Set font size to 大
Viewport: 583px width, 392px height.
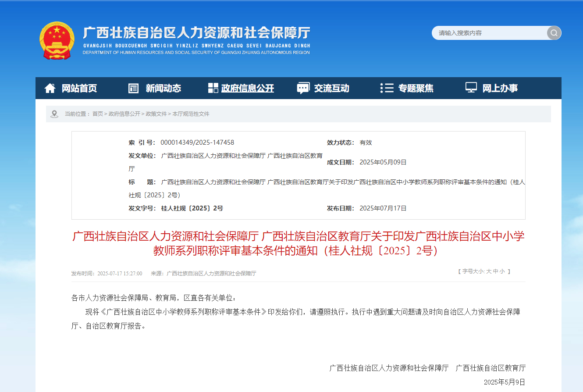click(x=490, y=271)
